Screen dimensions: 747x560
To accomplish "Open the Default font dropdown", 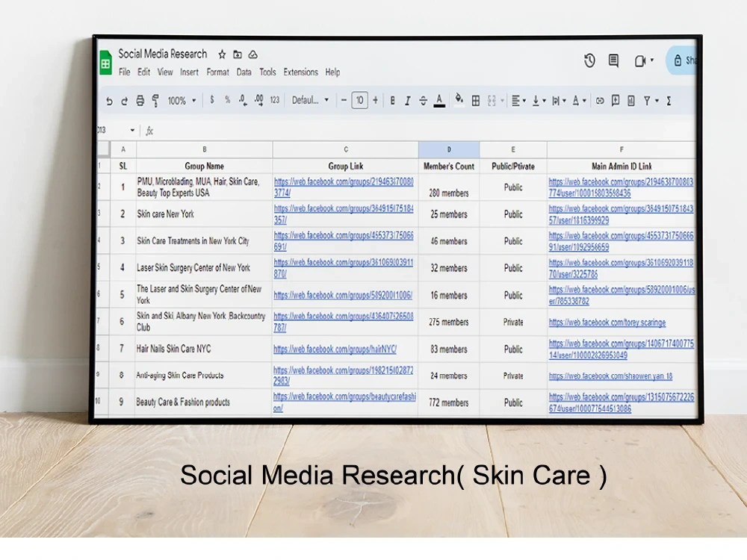I will point(310,100).
